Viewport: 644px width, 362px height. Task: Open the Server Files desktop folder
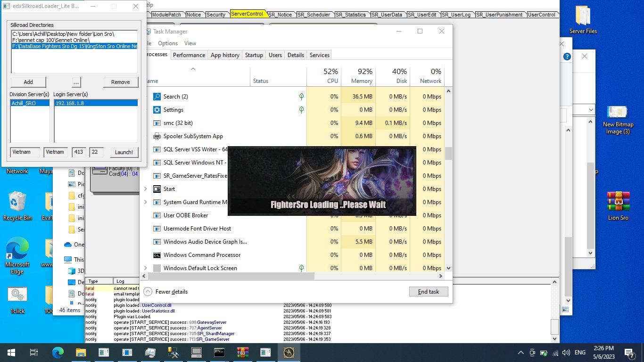coord(583,20)
